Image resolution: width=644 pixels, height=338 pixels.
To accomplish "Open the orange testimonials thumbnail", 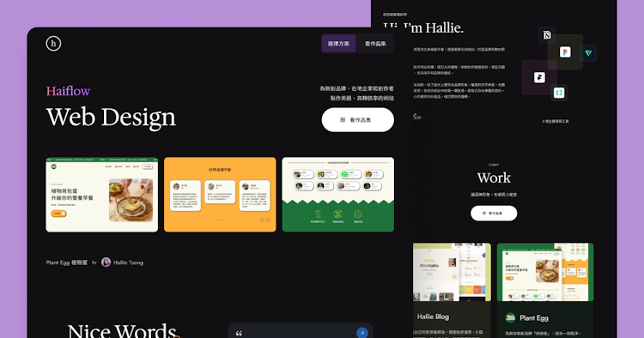I will click(220, 195).
